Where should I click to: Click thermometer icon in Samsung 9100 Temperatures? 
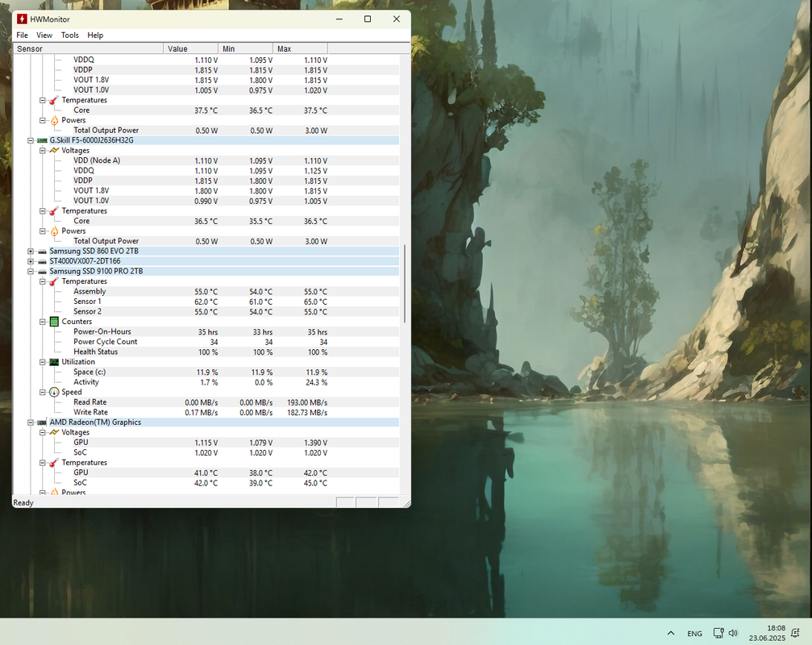(x=54, y=281)
